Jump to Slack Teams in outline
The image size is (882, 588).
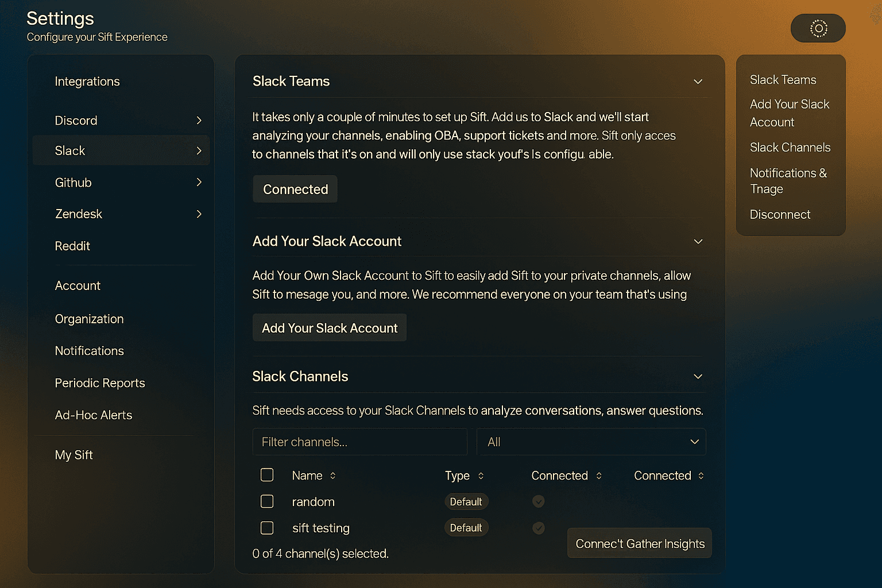(x=783, y=80)
